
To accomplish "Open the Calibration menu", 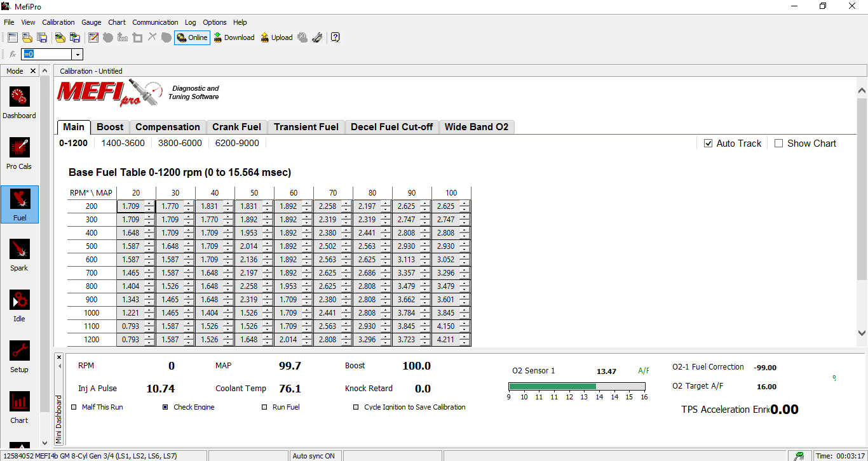I will click(58, 22).
